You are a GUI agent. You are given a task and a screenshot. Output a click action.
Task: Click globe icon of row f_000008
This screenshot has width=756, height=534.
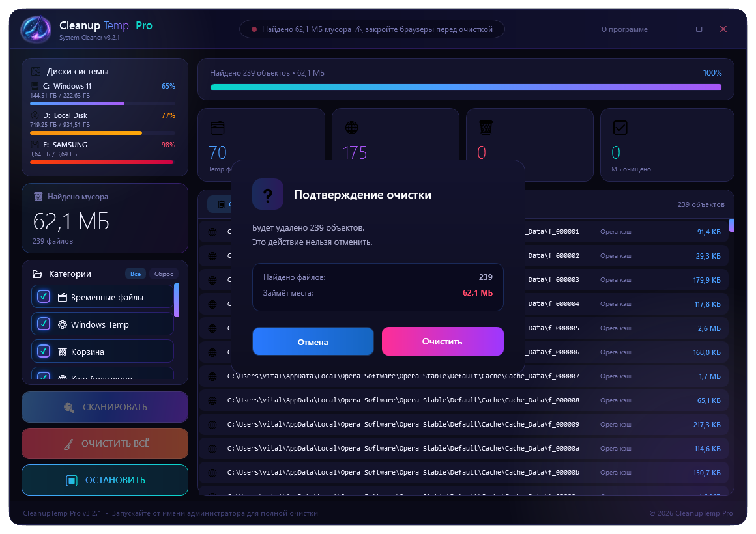point(212,400)
